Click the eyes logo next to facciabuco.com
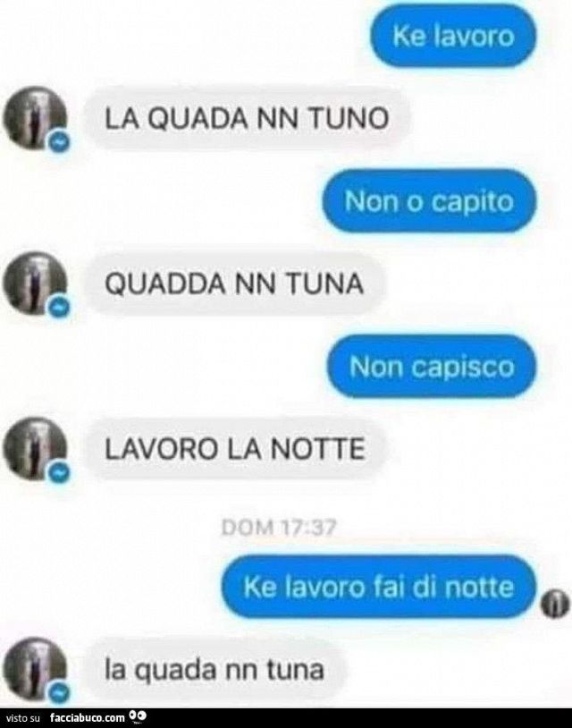 [x=139, y=716]
